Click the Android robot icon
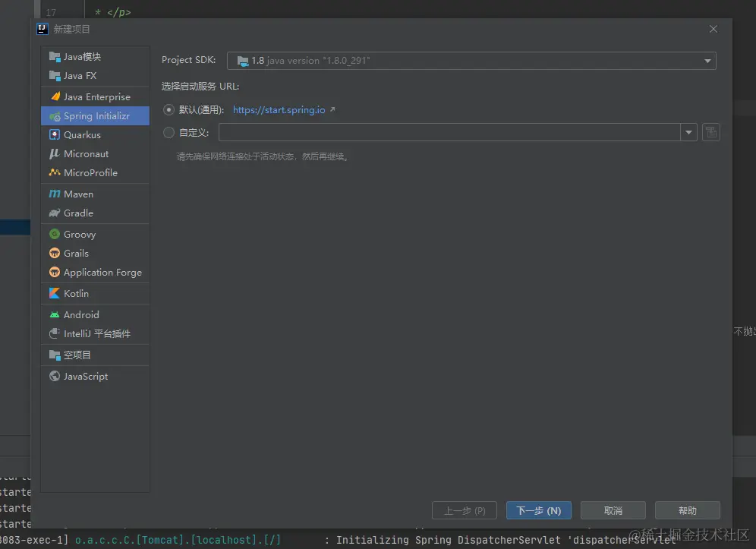The height and width of the screenshot is (549, 756). click(55, 314)
